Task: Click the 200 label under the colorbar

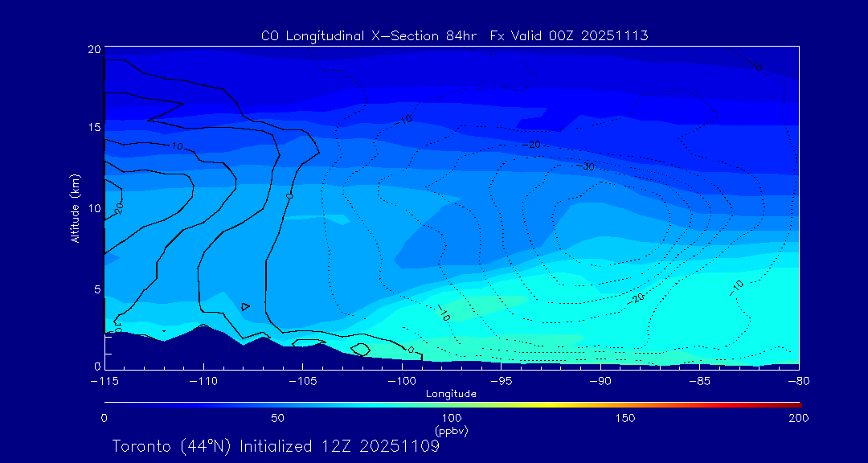Action: (x=800, y=418)
